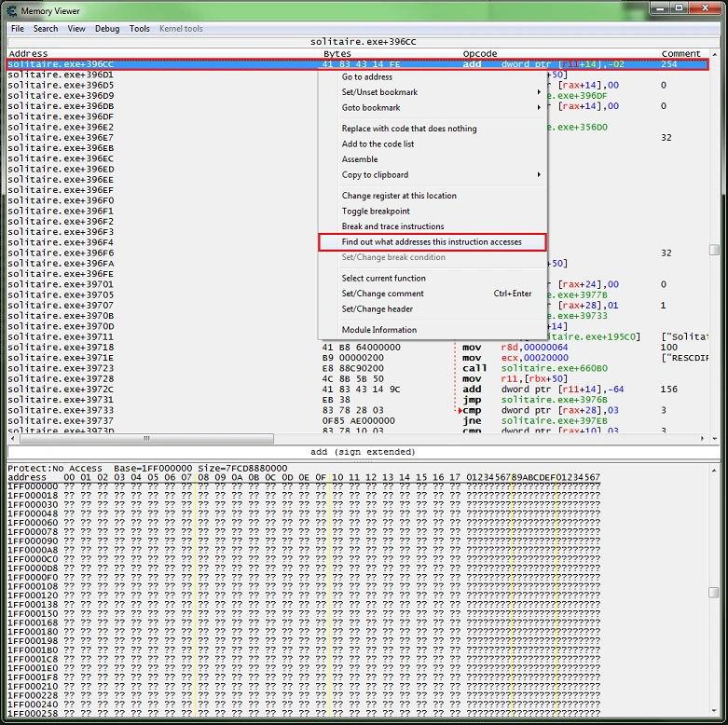Click disassembler scroll down arrow
This screenshot has width=728, height=725.
715,439
